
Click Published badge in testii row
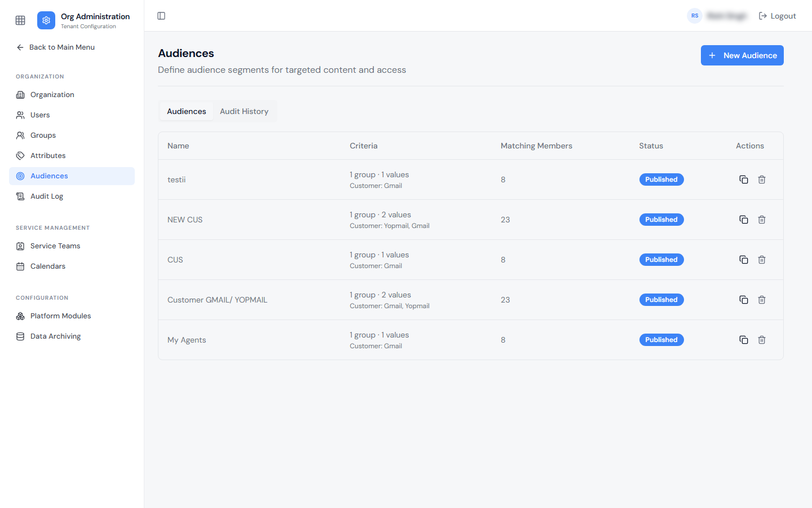(x=661, y=179)
